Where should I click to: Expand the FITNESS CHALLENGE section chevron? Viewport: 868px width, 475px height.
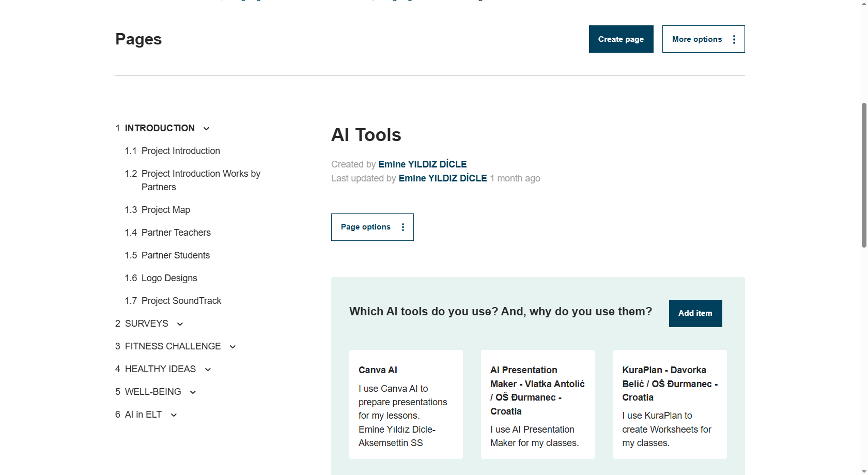pyautogui.click(x=233, y=347)
